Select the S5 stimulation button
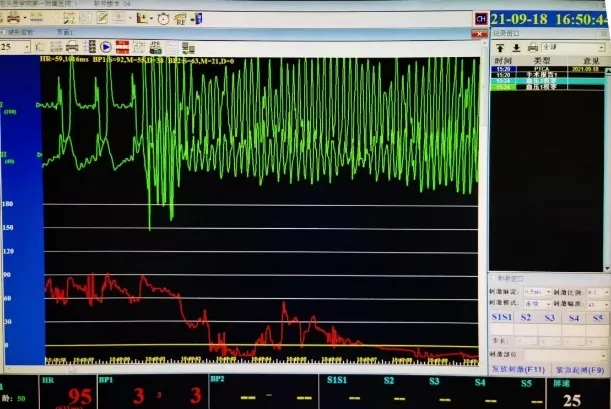This screenshot has width=611, height=409. point(597,317)
